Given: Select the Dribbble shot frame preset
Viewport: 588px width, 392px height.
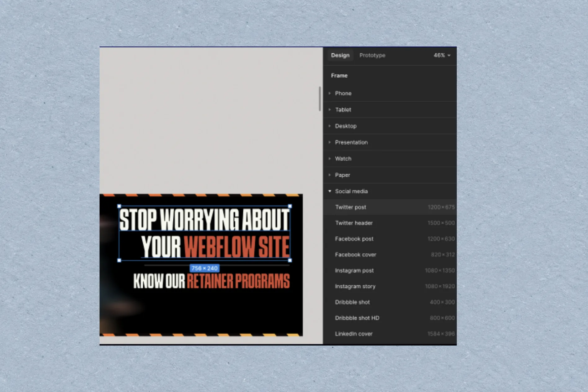Looking at the screenshot, I should pos(390,302).
